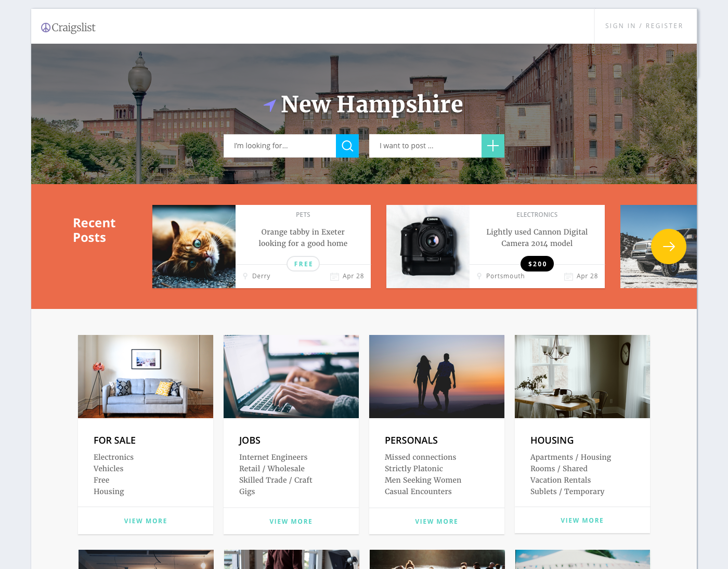Image resolution: width=728 pixels, height=569 pixels.
Task: Click View More under Housing
Action: coord(582,520)
